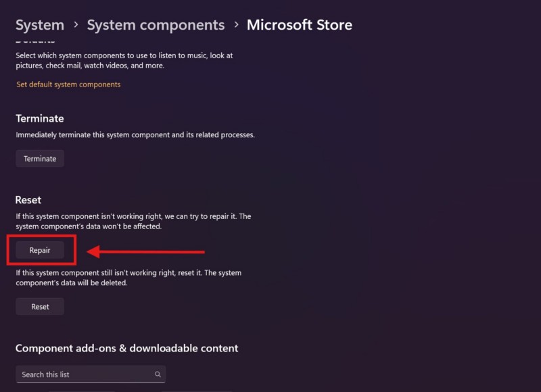Viewport: 541px width, 392px height.
Task: Open Set default system components link
Action: (68, 84)
